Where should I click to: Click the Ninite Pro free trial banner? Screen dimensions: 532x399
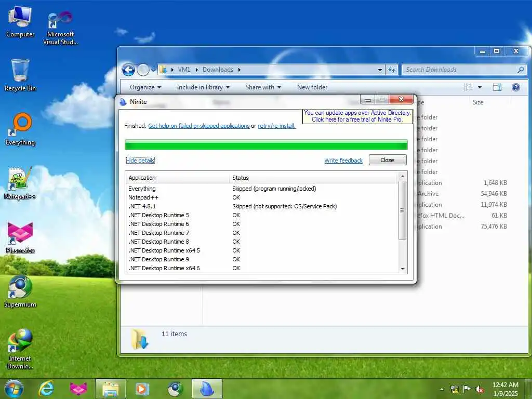[x=357, y=116]
